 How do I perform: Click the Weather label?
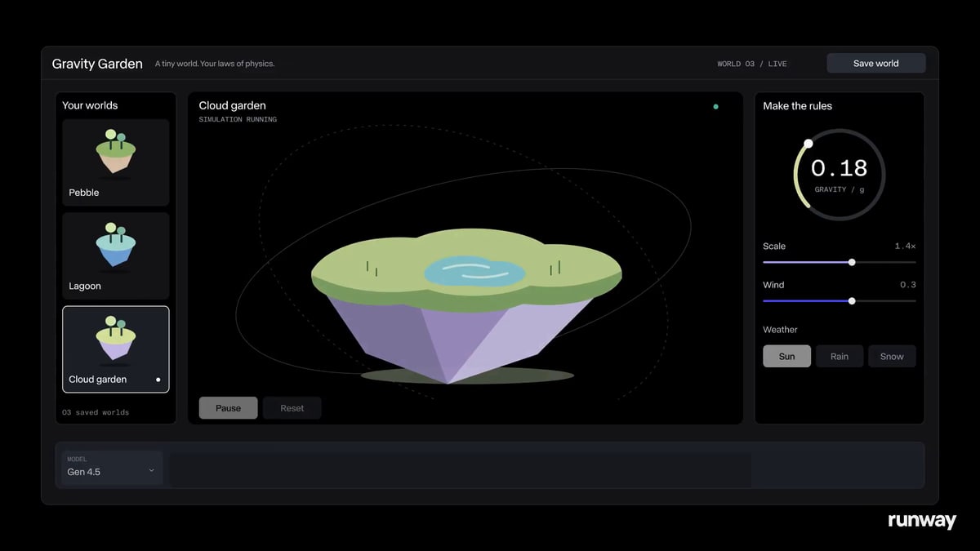coord(780,330)
